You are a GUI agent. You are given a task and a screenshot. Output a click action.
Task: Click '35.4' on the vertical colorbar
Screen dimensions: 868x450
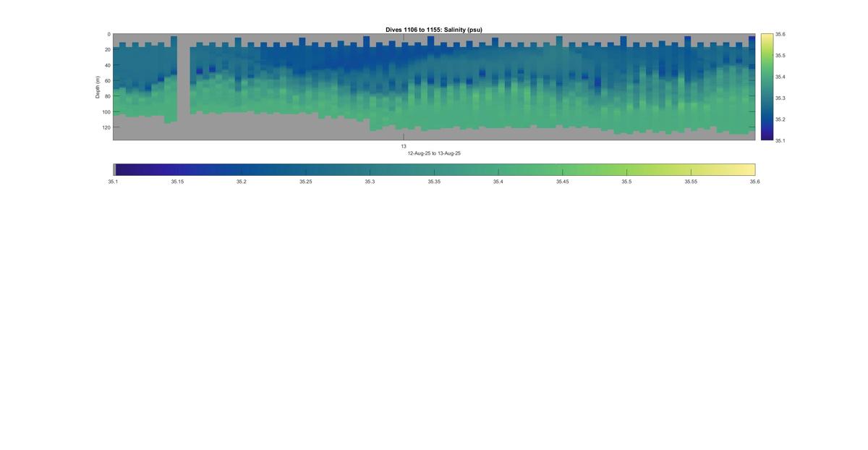(780, 77)
